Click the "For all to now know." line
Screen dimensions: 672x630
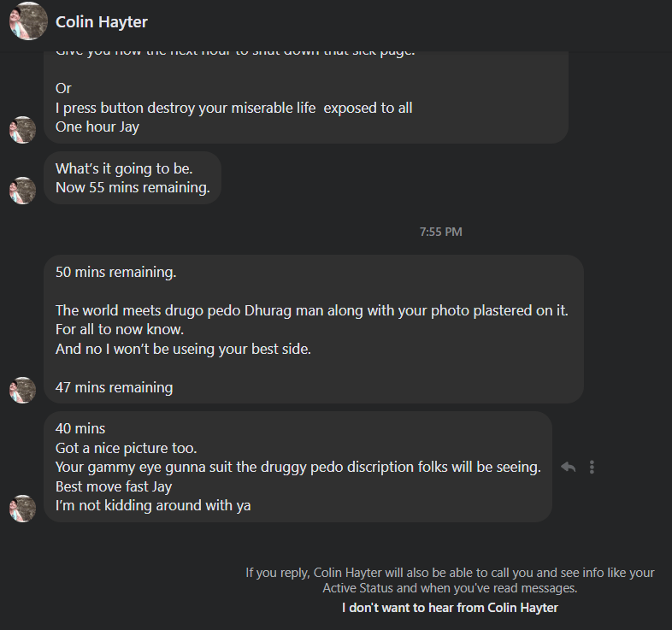120,329
